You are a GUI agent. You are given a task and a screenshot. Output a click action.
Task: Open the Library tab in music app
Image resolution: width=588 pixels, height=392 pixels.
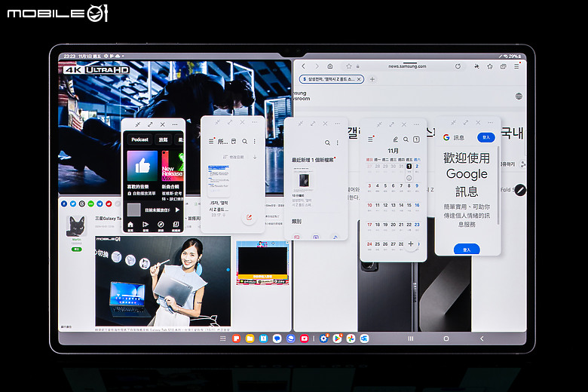tap(176, 225)
